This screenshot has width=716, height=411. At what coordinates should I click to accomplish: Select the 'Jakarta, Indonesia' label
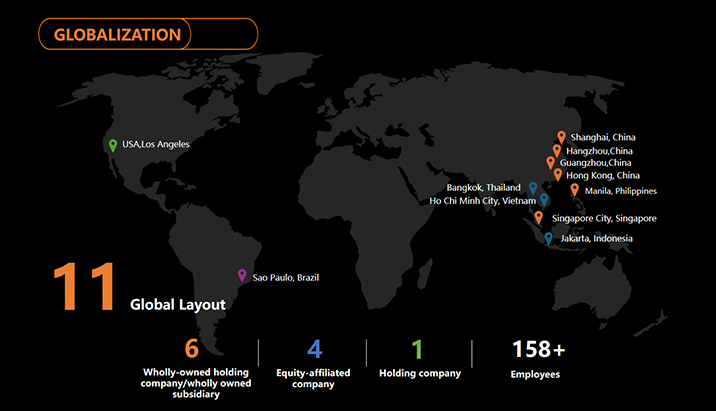596,238
